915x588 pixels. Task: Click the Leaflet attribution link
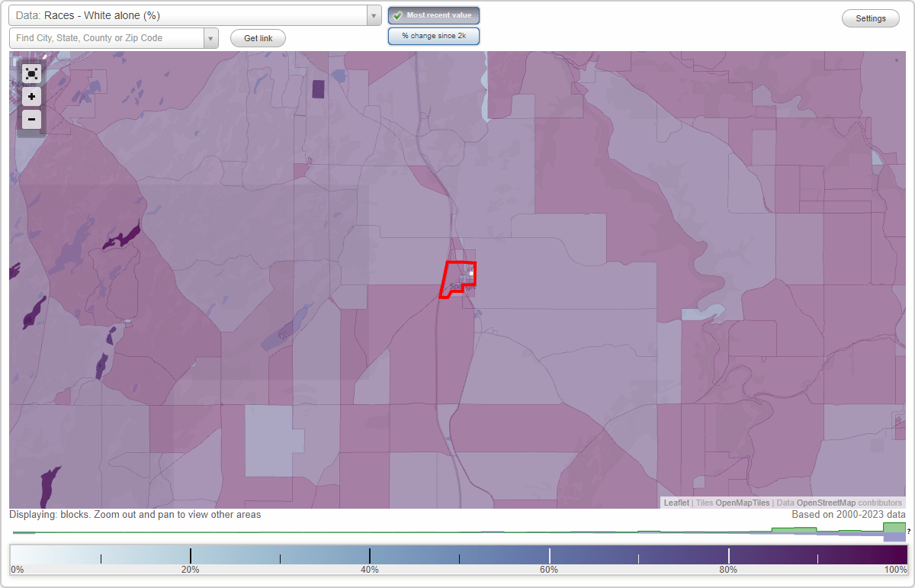point(676,503)
